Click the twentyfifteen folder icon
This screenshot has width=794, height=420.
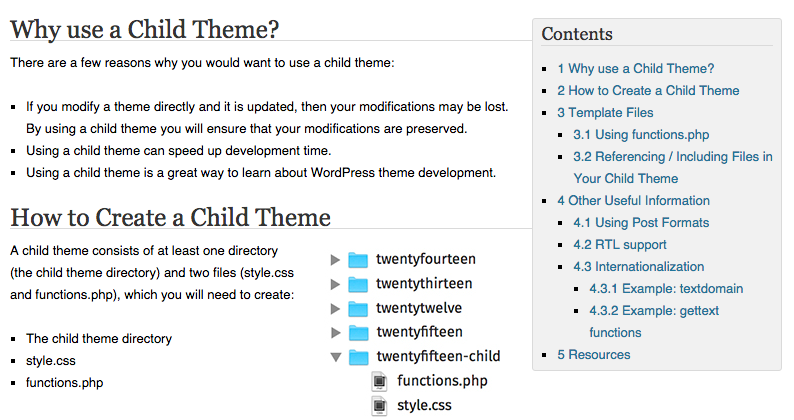[x=358, y=333]
